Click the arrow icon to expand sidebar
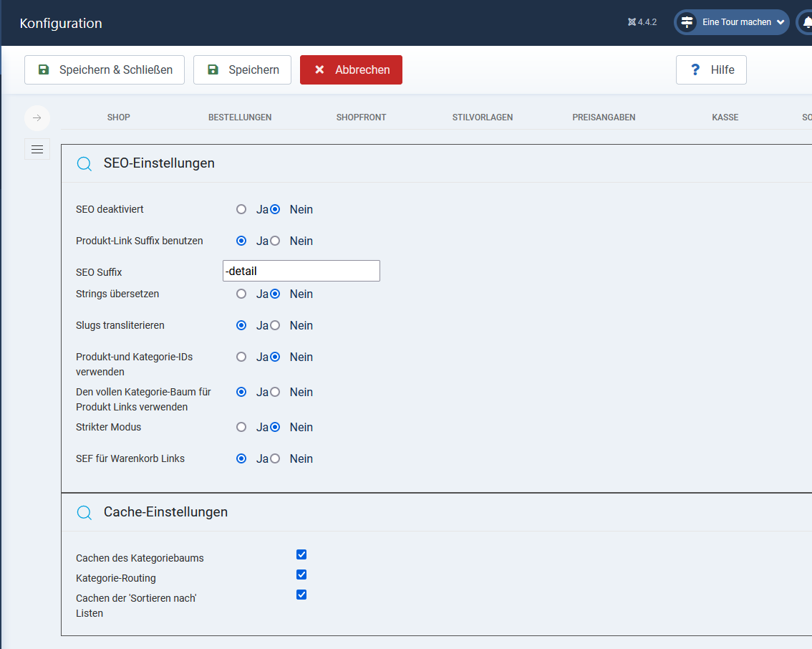This screenshot has width=812, height=649. pos(37,117)
